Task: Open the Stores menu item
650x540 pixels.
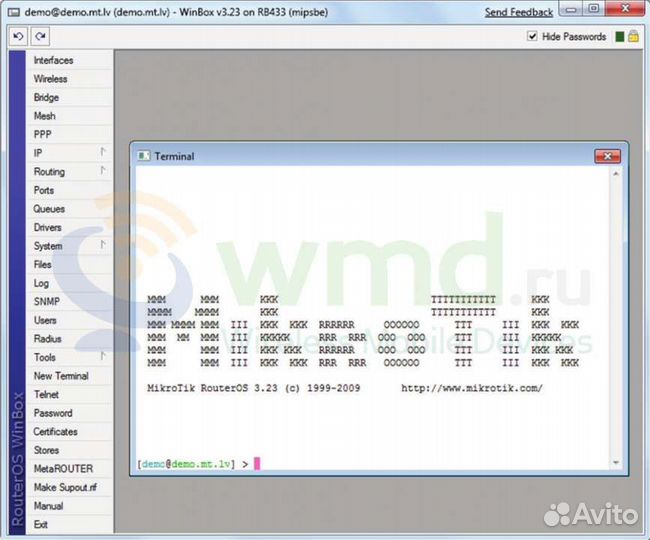Action: pyautogui.click(x=69, y=450)
